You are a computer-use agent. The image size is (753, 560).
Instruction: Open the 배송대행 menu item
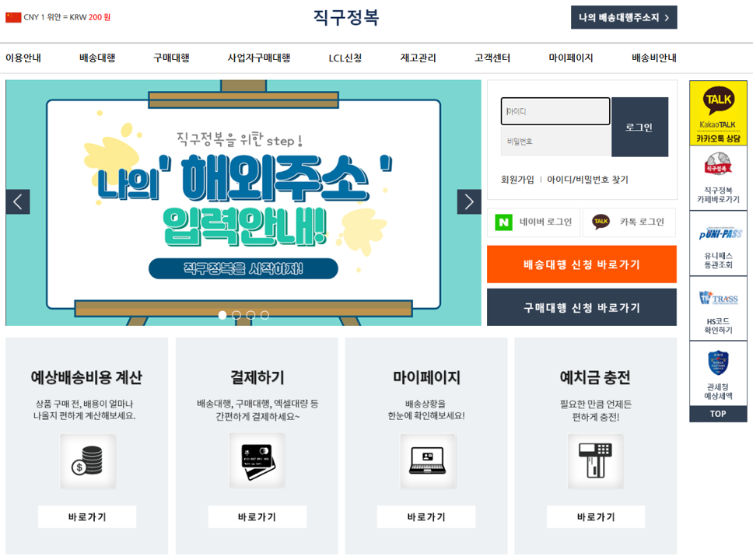[x=97, y=58]
